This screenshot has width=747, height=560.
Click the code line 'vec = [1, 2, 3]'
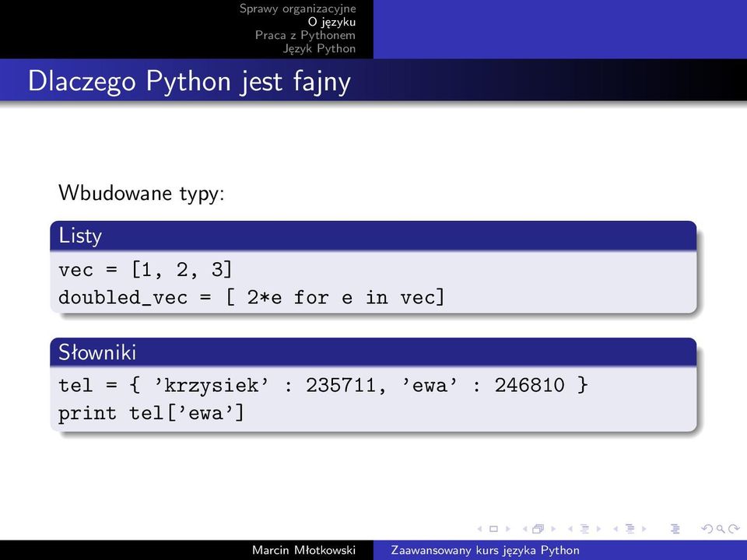click(x=146, y=270)
